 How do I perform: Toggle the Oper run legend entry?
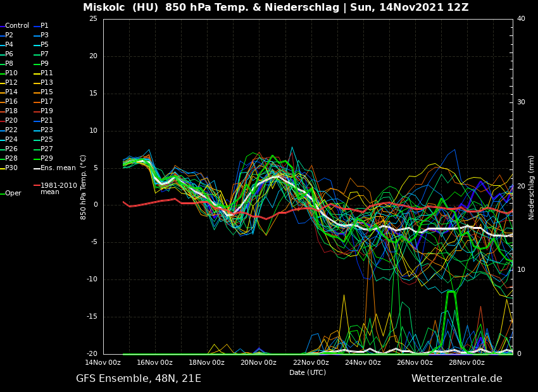coord(13,193)
